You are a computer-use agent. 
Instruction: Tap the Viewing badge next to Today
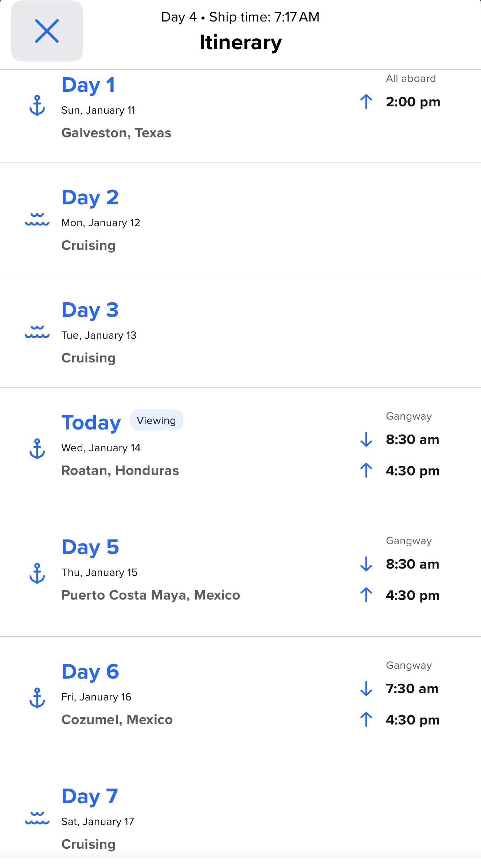tap(156, 420)
